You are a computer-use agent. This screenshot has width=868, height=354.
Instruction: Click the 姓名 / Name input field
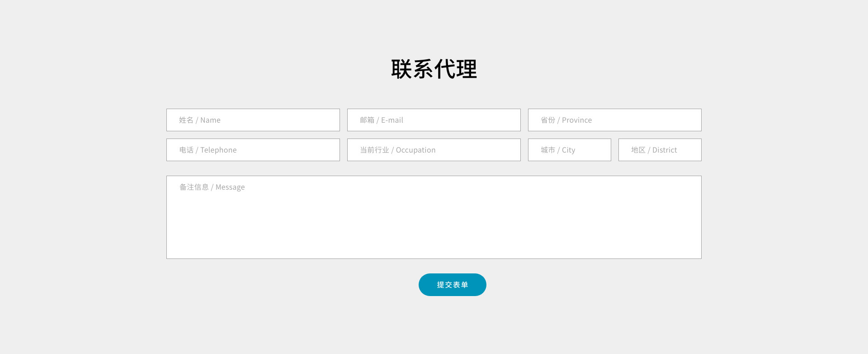[253, 120]
